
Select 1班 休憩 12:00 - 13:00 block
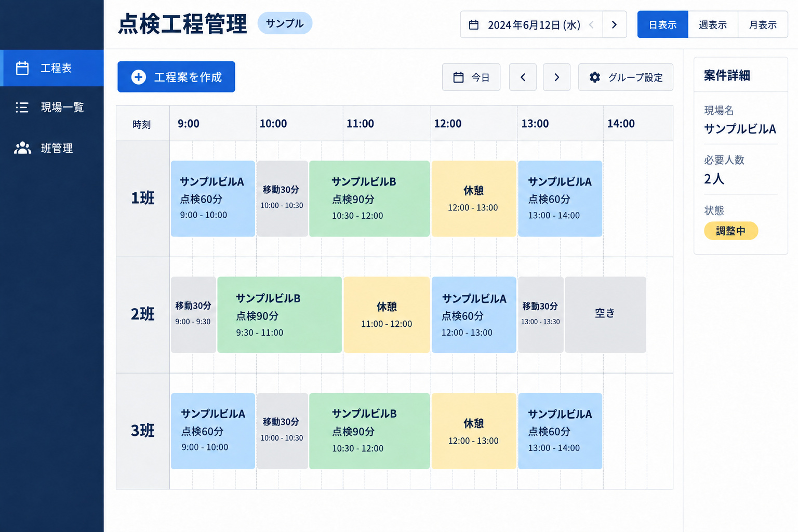point(474,198)
